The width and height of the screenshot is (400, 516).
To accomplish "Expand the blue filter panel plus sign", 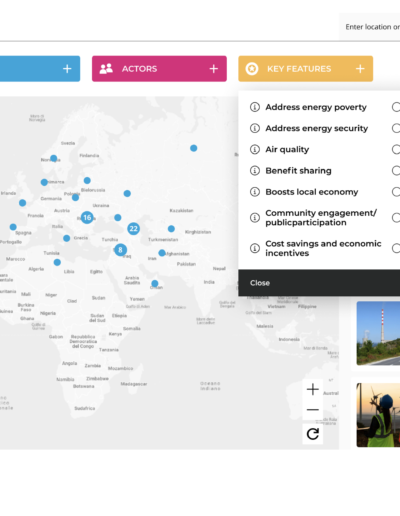I will click(x=67, y=69).
